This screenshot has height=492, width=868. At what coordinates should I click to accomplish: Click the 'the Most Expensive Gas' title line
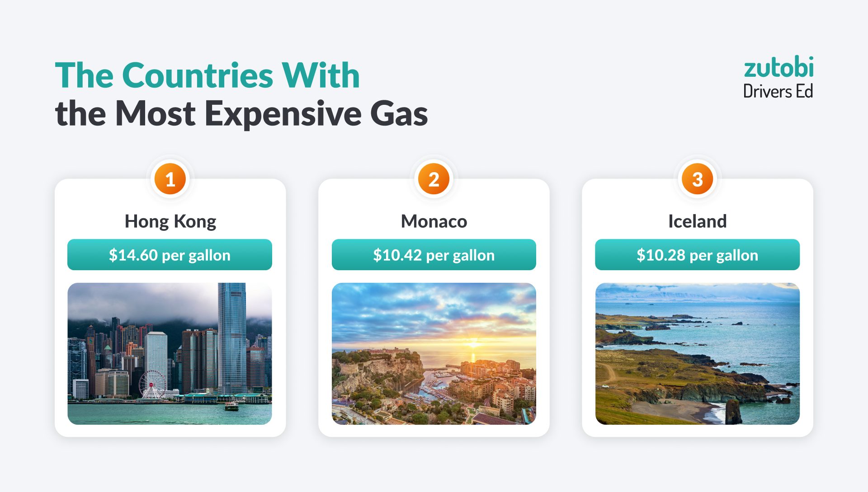(241, 113)
